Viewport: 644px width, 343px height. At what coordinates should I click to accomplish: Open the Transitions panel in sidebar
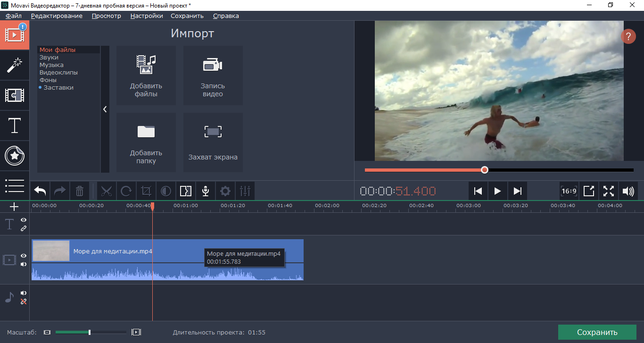(x=14, y=95)
